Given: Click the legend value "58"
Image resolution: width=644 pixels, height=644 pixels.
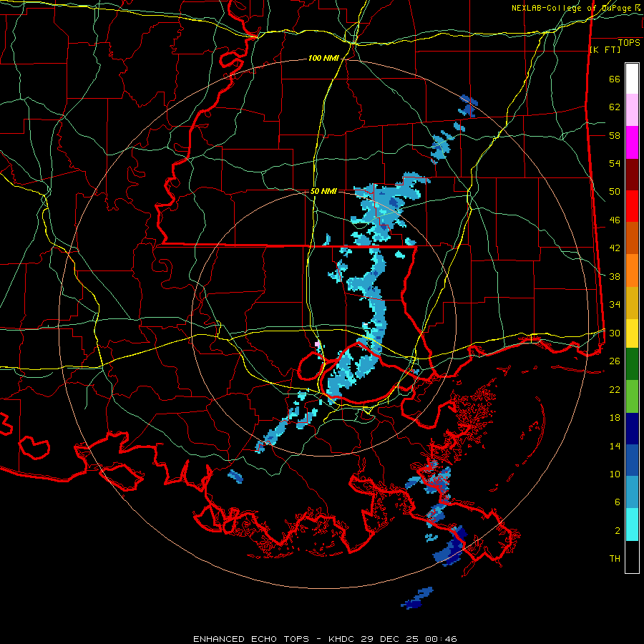Looking at the screenshot, I should pos(615,135).
